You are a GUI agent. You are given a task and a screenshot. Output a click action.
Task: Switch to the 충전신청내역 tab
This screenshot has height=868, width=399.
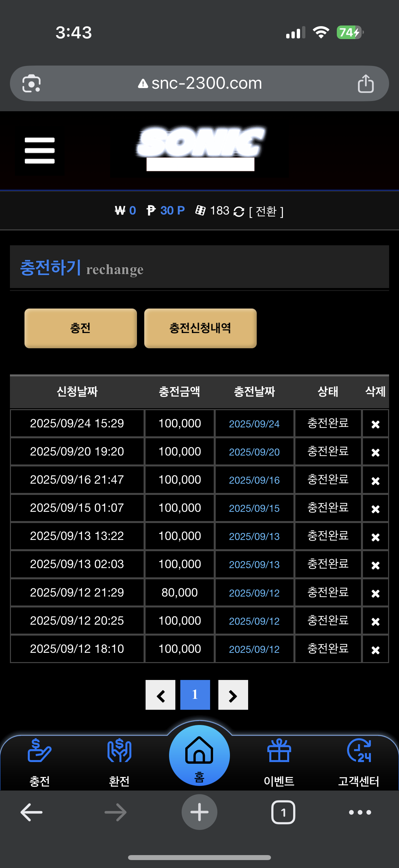pyautogui.click(x=200, y=328)
